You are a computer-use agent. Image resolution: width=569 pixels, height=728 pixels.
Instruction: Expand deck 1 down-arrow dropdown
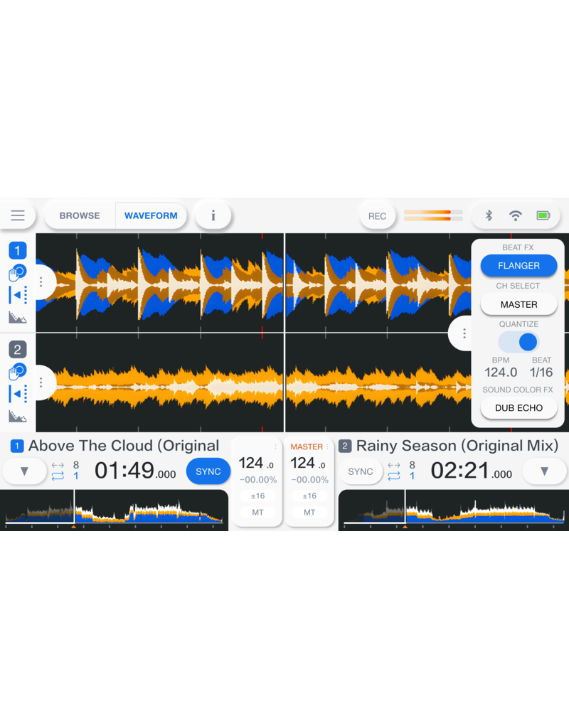pyautogui.click(x=24, y=471)
